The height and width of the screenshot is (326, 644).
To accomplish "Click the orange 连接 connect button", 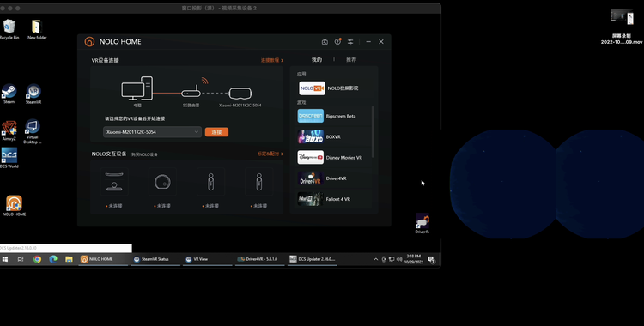I will (x=216, y=132).
